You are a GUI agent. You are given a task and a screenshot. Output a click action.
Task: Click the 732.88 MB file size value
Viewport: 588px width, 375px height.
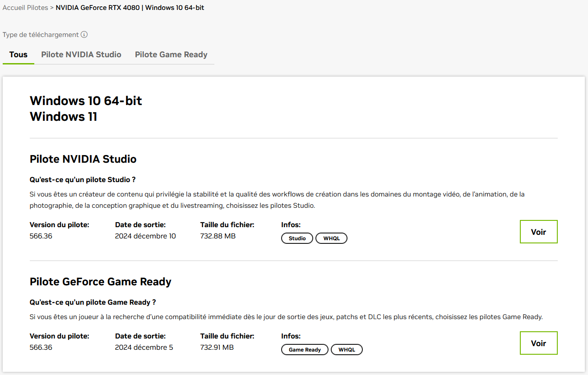pyautogui.click(x=218, y=236)
